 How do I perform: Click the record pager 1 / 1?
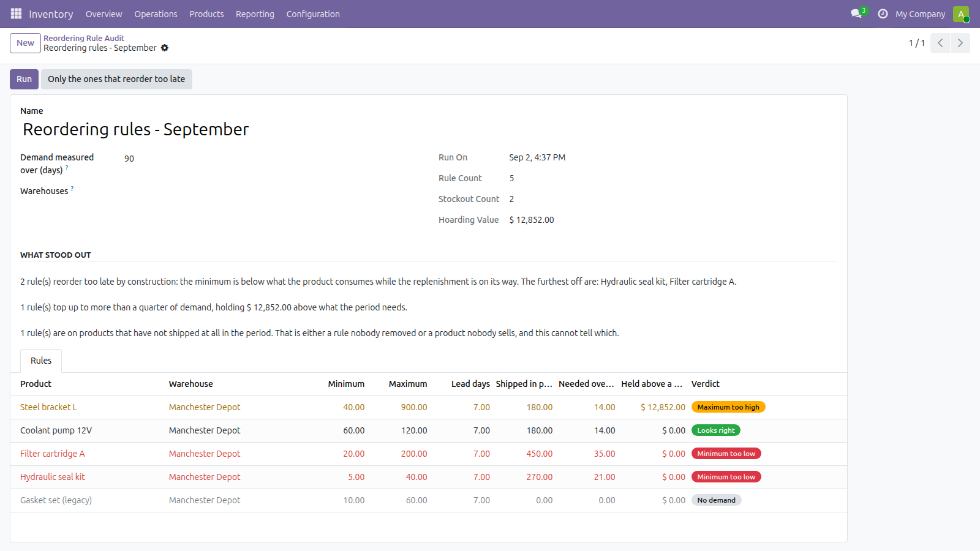pyautogui.click(x=916, y=43)
